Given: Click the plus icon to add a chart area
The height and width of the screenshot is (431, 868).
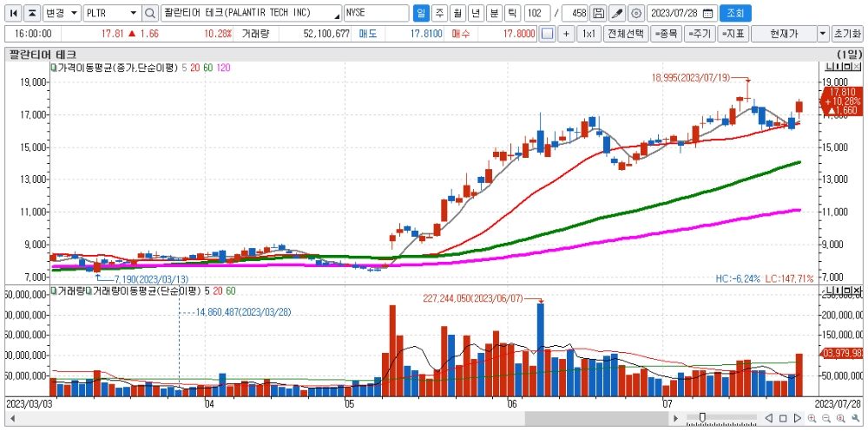Looking at the screenshot, I should (566, 34).
